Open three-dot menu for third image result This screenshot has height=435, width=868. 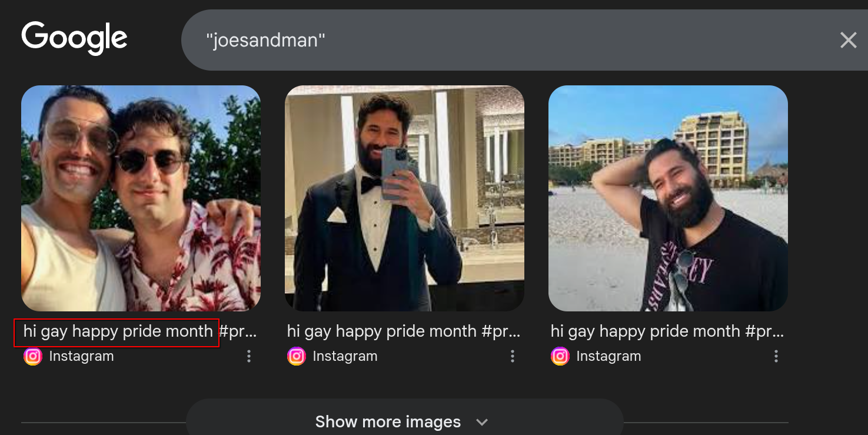(x=776, y=356)
